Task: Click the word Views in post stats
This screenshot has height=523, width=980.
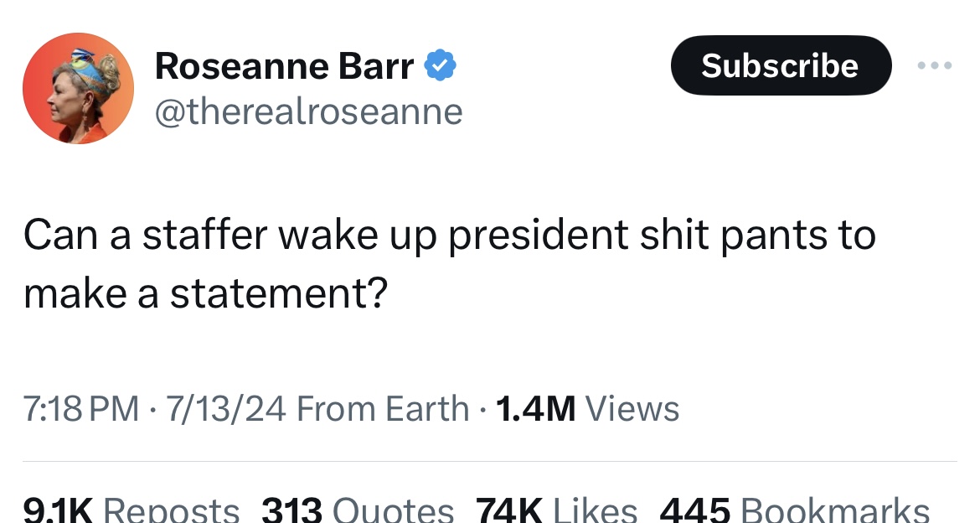Action: coord(632,408)
